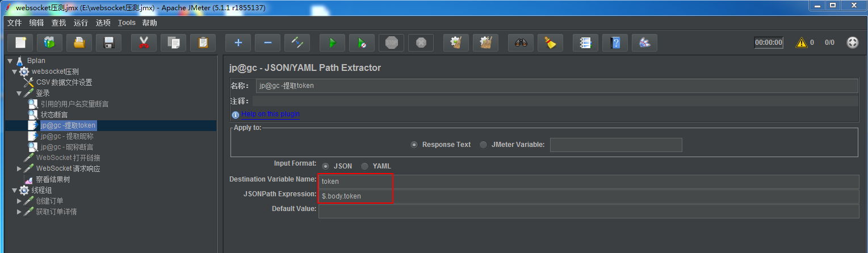868x253 pixels.
Task: Start the test with green play icon
Action: [332, 43]
